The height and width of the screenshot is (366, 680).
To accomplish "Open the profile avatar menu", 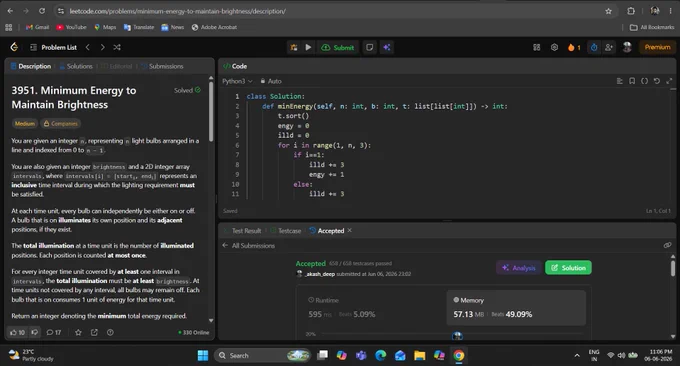I will [x=627, y=47].
